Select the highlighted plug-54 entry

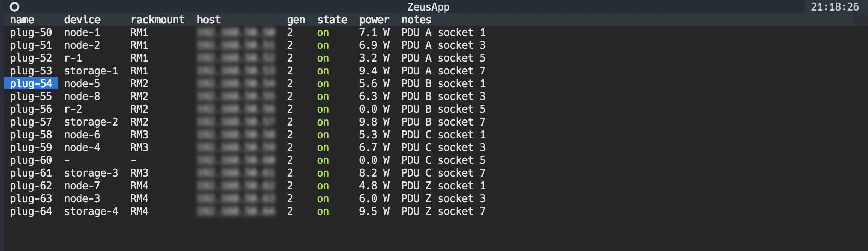click(31, 83)
